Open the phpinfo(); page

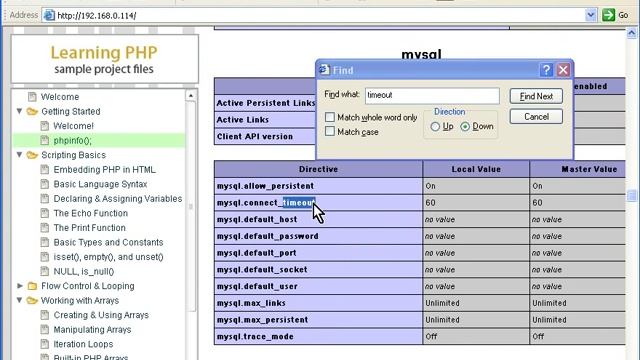(x=72, y=140)
